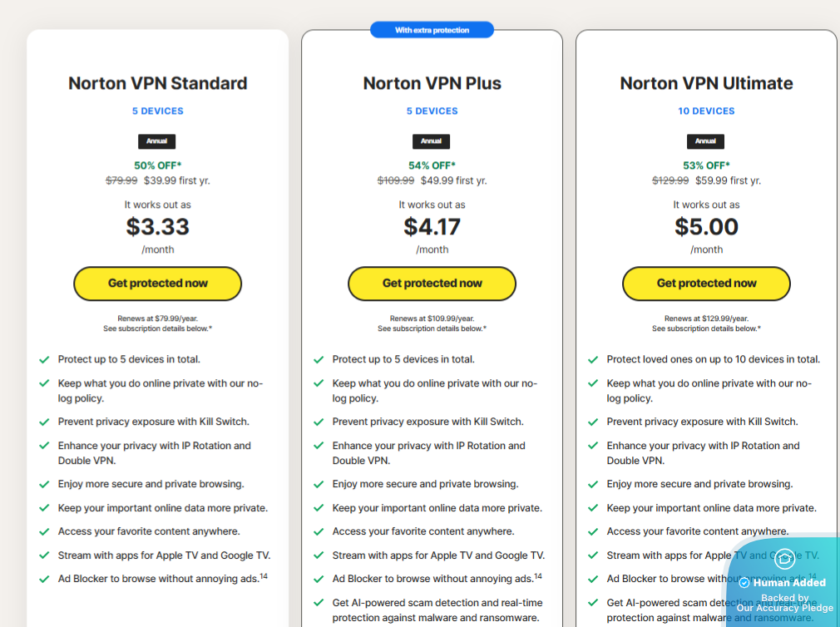
Task: Open "See subscription details below" under Standard plan
Action: 157,328
